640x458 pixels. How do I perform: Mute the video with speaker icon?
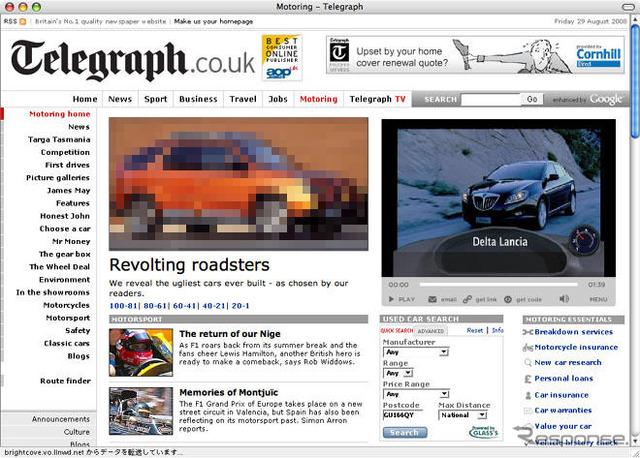564,299
